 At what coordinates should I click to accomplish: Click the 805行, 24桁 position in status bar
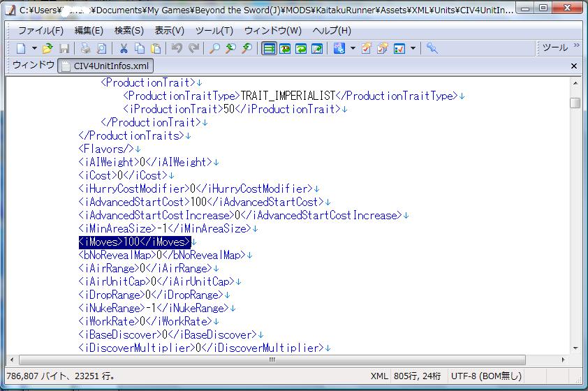[x=417, y=376]
